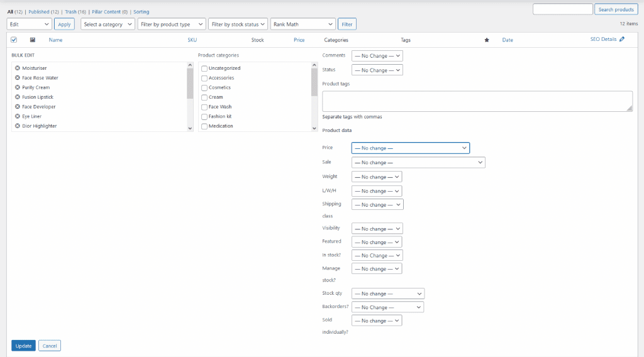644x357 pixels.
Task: Open Filter by product type dropdown
Action: (171, 25)
